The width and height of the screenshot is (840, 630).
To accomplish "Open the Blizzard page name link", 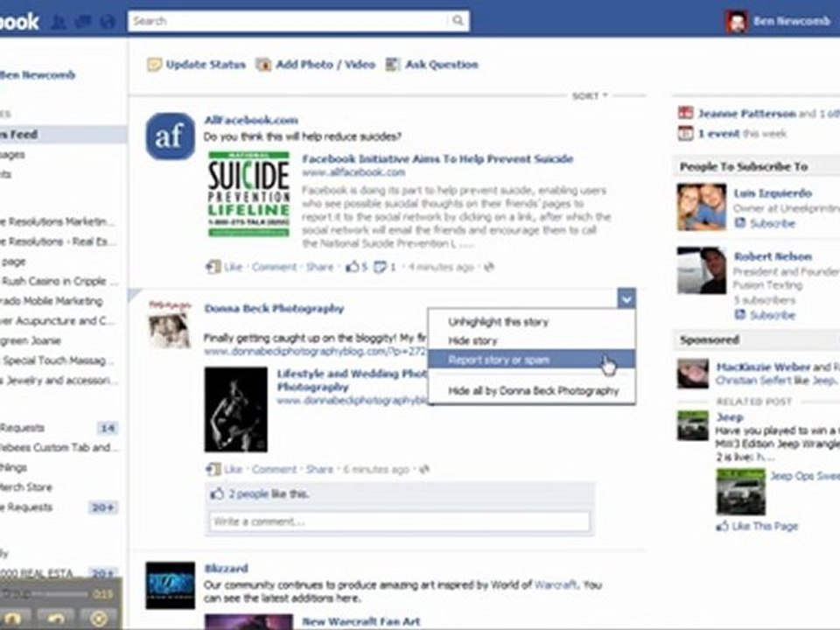I will coord(226,569).
